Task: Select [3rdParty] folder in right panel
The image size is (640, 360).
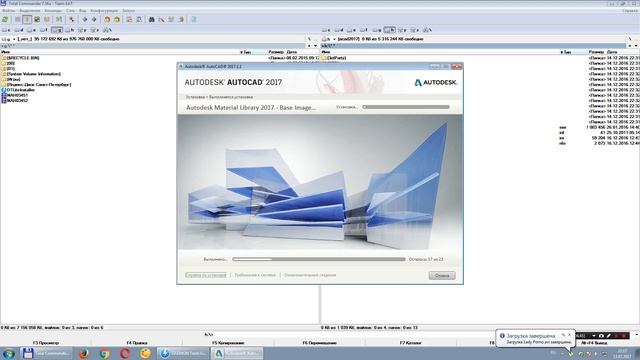Action: point(333,58)
